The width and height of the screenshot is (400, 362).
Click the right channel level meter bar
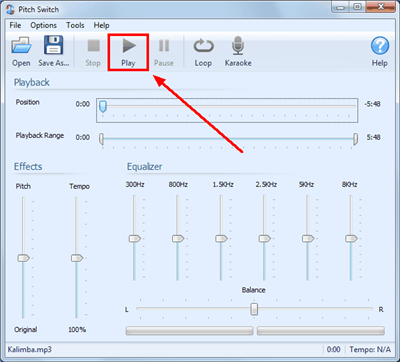[321, 331]
